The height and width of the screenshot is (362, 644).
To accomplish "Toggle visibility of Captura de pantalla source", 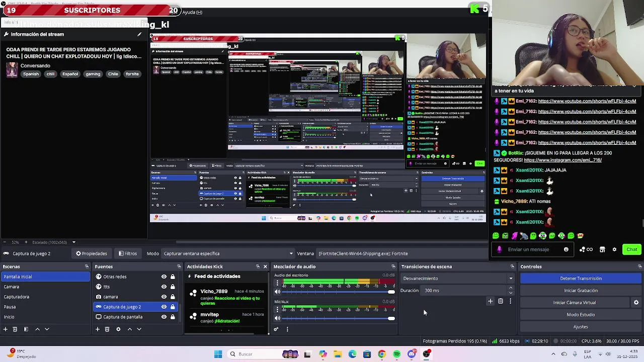I will pos(164,317).
